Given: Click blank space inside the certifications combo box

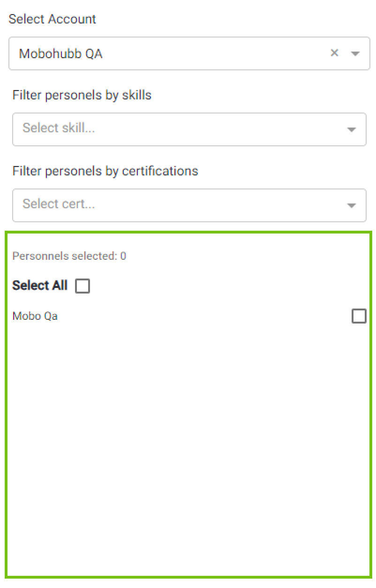Looking at the screenshot, I should pos(211,205).
